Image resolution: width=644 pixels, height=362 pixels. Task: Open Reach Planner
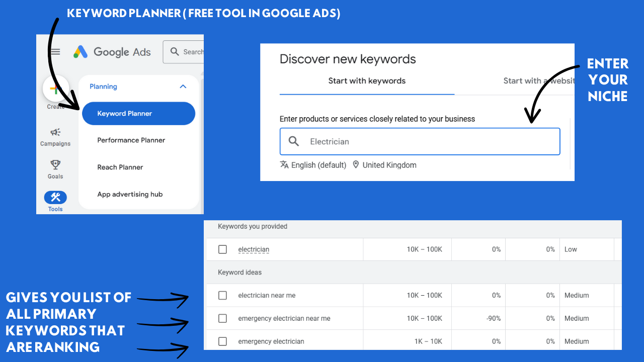pyautogui.click(x=120, y=167)
